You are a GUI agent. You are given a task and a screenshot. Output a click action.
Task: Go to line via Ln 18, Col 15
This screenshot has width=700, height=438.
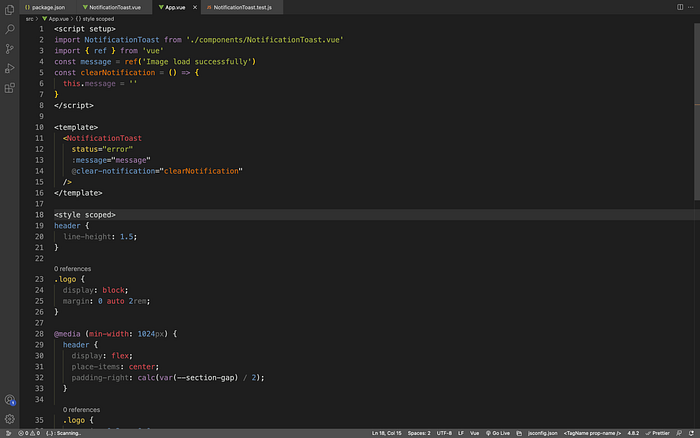[x=387, y=433]
